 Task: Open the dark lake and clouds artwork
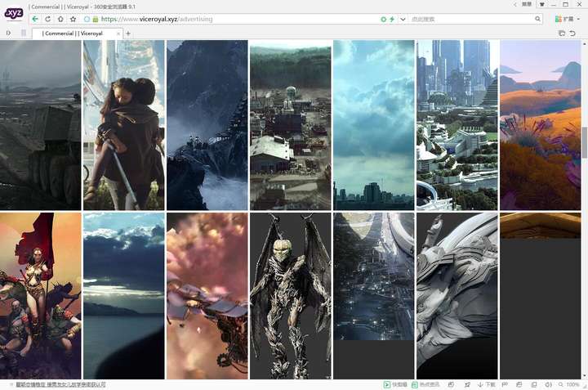[x=124, y=296]
